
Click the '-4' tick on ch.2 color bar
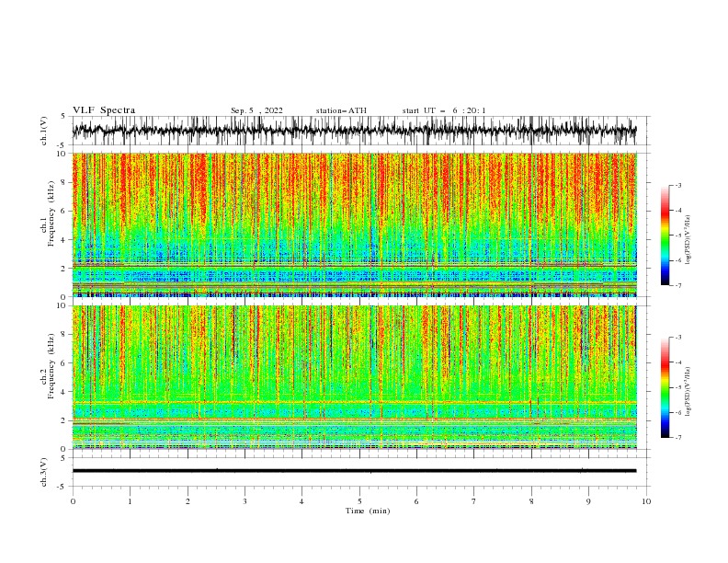pyautogui.click(x=678, y=362)
